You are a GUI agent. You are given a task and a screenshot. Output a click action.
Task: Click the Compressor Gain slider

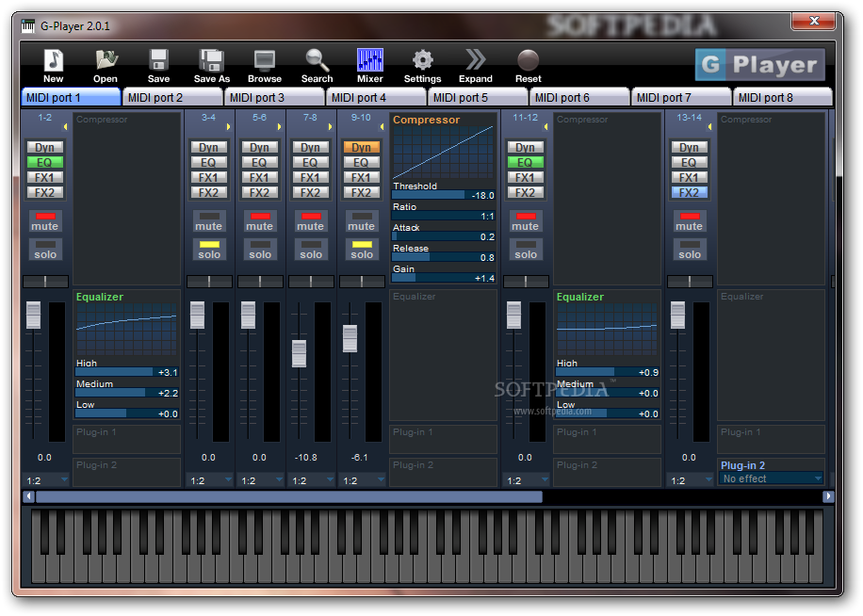coord(444,278)
